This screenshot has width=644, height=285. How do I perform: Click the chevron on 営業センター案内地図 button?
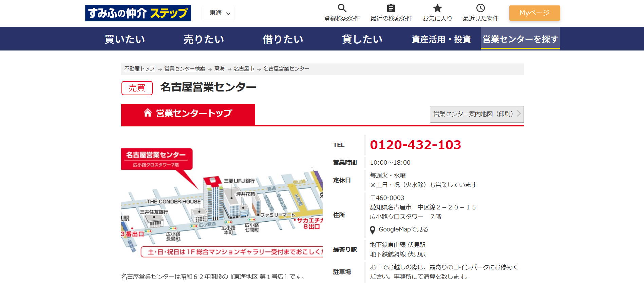pyautogui.click(x=518, y=114)
